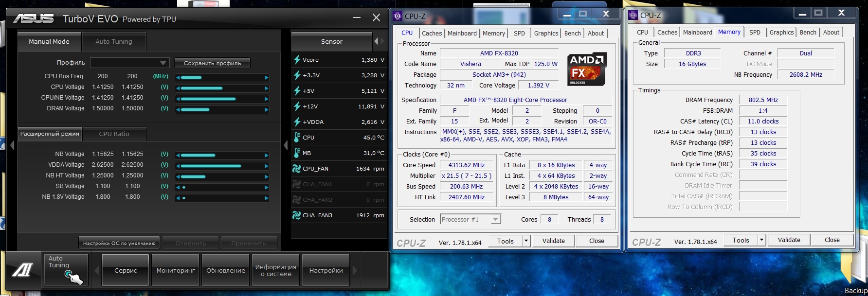Open SPD tab in second CPU-Z window
The width and height of the screenshot is (868, 296).
tap(755, 32)
